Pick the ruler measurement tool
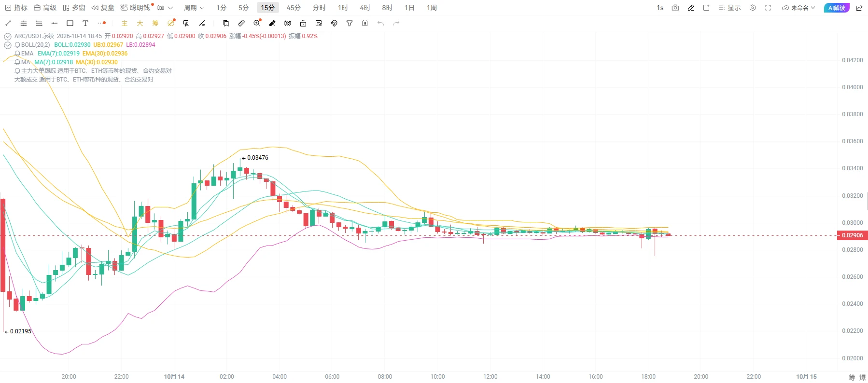 (x=241, y=23)
